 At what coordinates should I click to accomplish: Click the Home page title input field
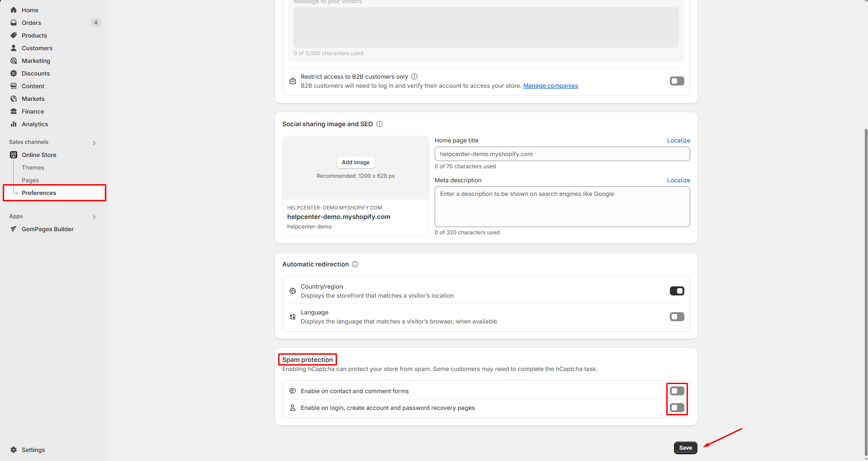[562, 154]
